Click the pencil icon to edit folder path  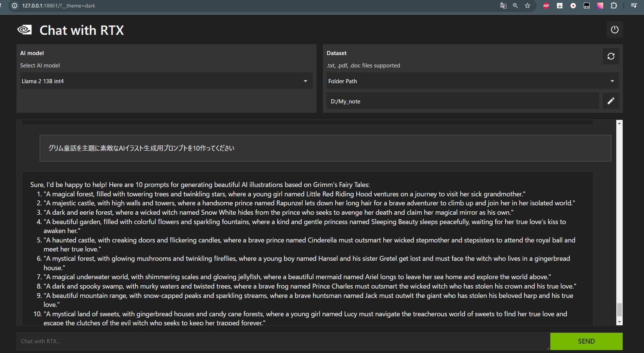(x=611, y=101)
